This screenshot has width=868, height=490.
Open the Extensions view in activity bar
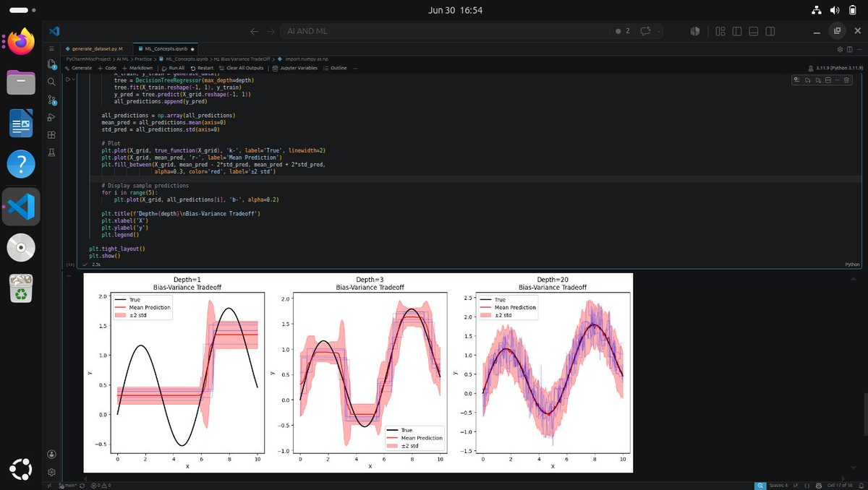point(52,135)
